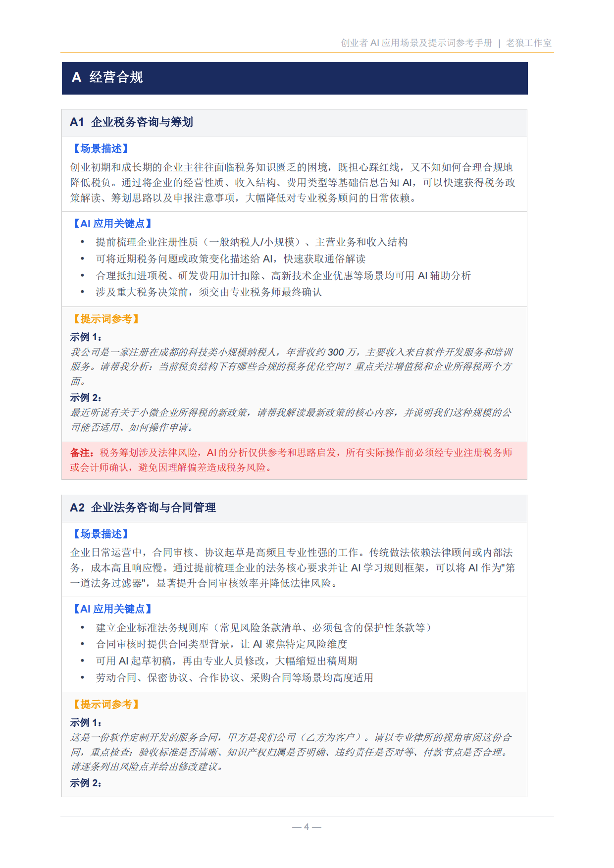Click the orange 【提示词参考】 label under A1
This screenshot has height=868, width=614.
pyautogui.click(x=106, y=319)
